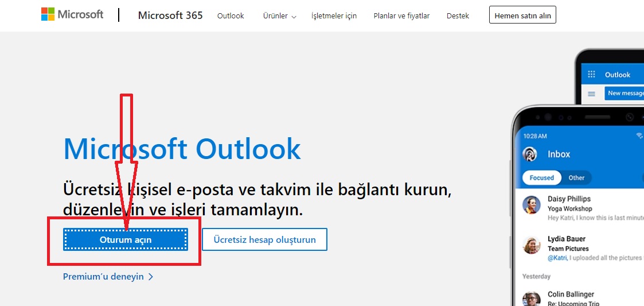This screenshot has width=644, height=306.
Task: Open İşletmeler için menu item
Action: 334,16
